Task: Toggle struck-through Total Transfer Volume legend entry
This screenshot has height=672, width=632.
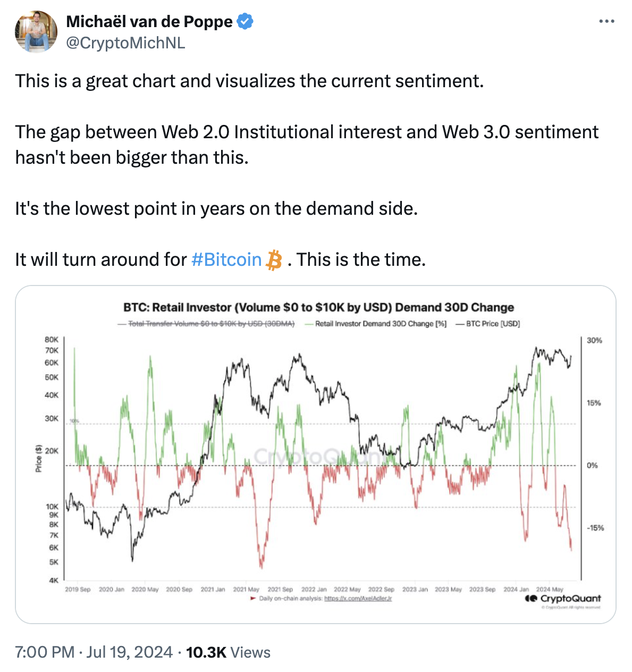Action: [x=206, y=324]
